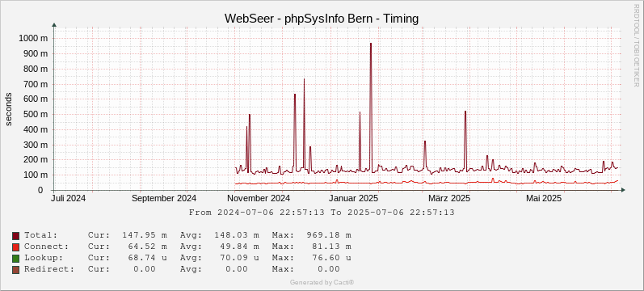Screen dimensions: 644x291
Task: Click the green Lookup legend swatch
Action: [x=15, y=259]
